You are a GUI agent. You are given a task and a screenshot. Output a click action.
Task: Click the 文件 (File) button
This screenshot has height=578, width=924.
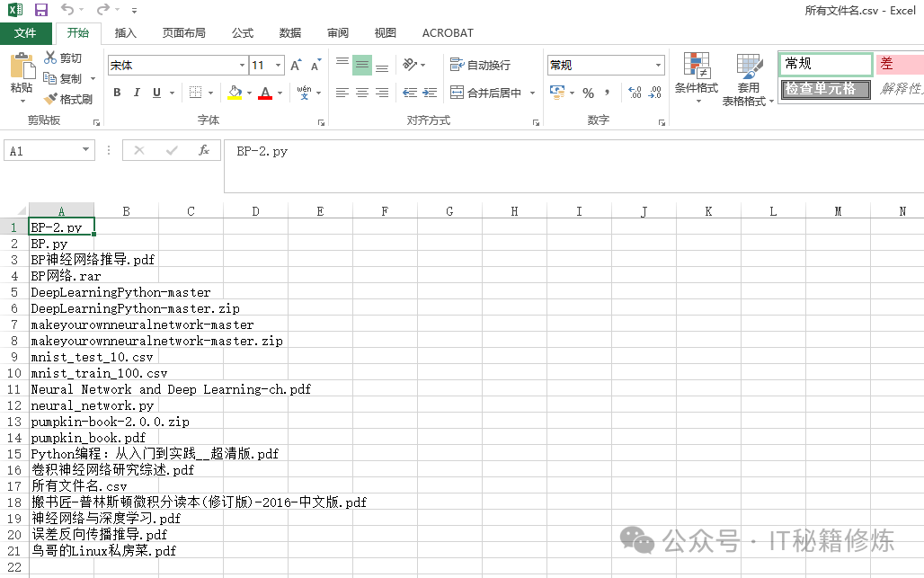(x=25, y=33)
